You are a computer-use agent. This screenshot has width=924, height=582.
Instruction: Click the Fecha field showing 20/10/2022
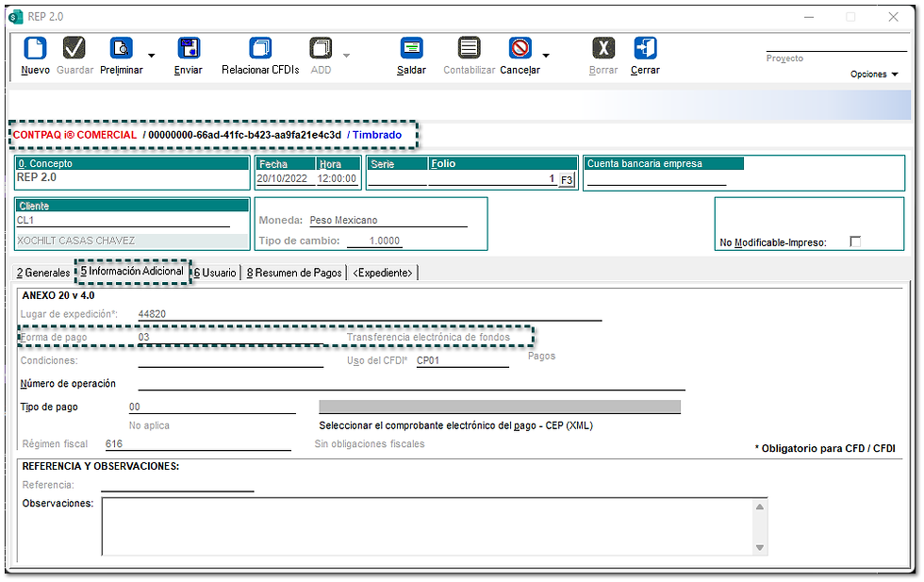point(285,178)
